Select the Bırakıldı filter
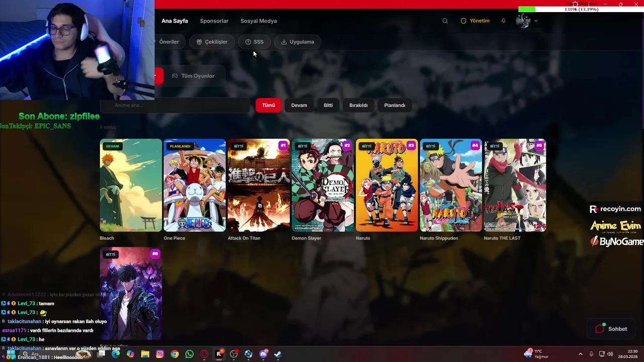Viewport: 644px width, 362px height. (358, 105)
